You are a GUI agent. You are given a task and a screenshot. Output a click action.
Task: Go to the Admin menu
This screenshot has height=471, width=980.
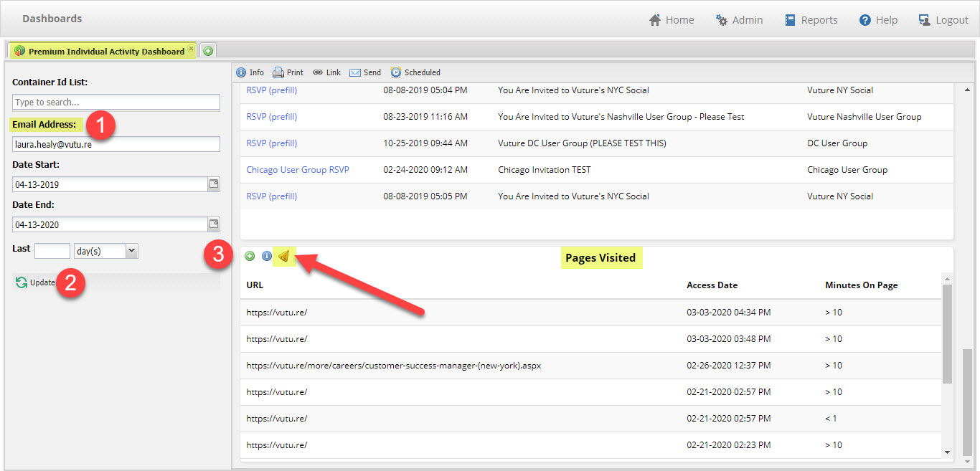tap(740, 20)
